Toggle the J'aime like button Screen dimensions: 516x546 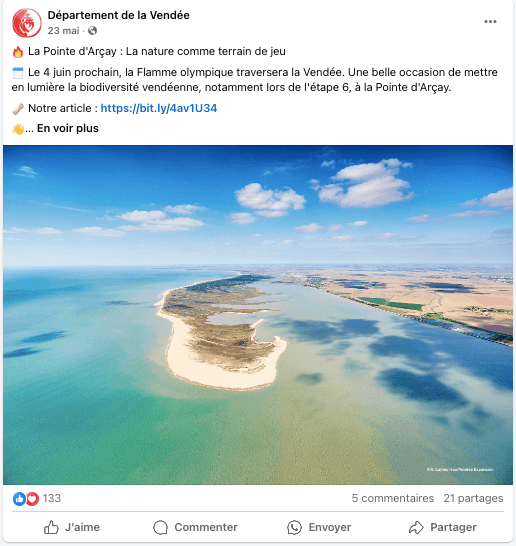[x=72, y=527]
